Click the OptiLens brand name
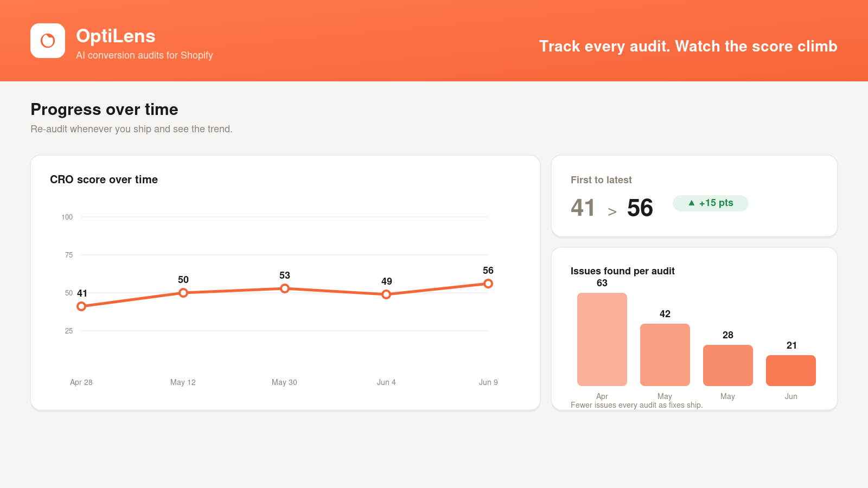 (116, 36)
